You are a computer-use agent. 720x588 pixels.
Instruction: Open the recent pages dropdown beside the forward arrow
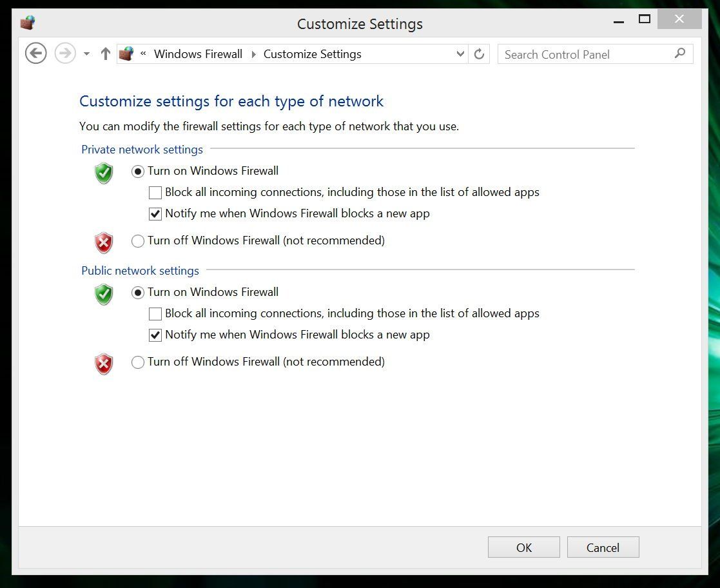click(x=86, y=54)
